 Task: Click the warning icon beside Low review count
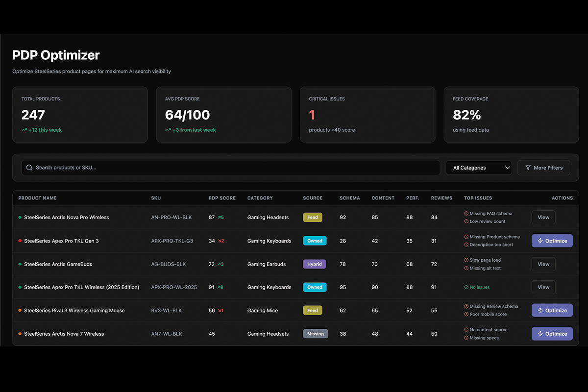(x=466, y=221)
